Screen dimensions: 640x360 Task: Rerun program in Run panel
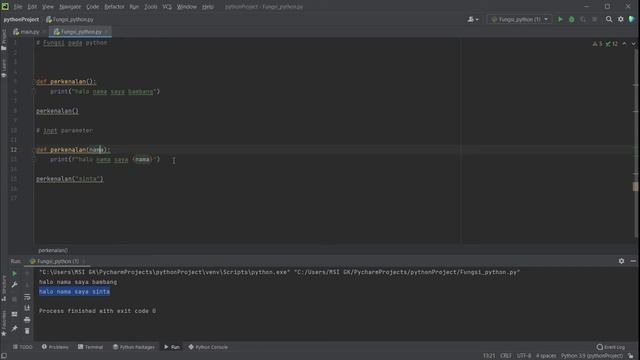tap(14, 273)
